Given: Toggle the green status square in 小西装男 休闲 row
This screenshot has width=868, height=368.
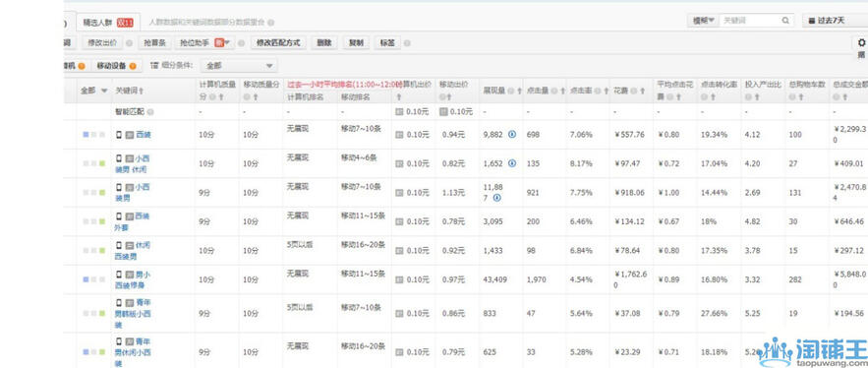Looking at the screenshot, I should click(x=102, y=163).
